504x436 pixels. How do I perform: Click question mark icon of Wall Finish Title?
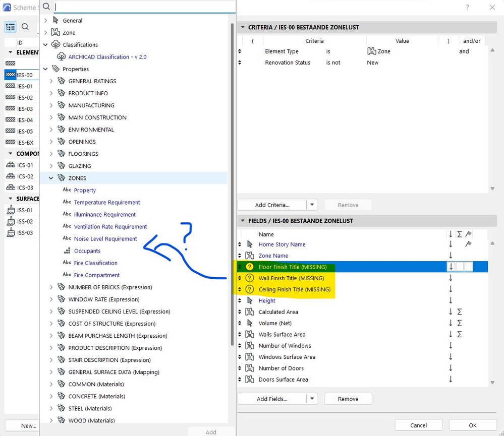click(x=249, y=278)
